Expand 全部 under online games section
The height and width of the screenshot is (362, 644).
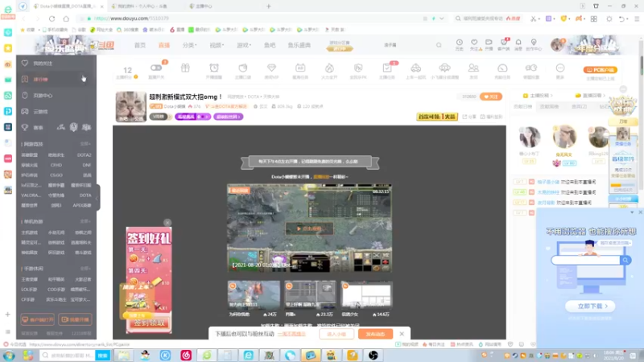[85, 144]
